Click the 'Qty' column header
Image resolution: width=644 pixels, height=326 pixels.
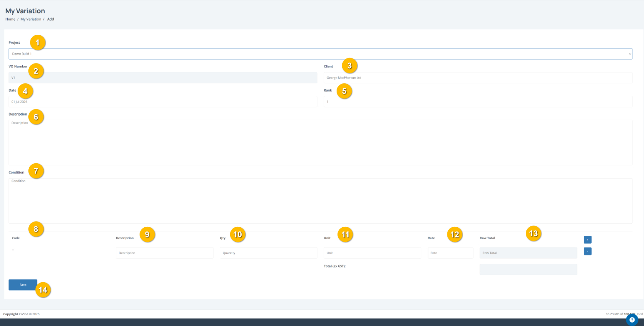coord(222,238)
